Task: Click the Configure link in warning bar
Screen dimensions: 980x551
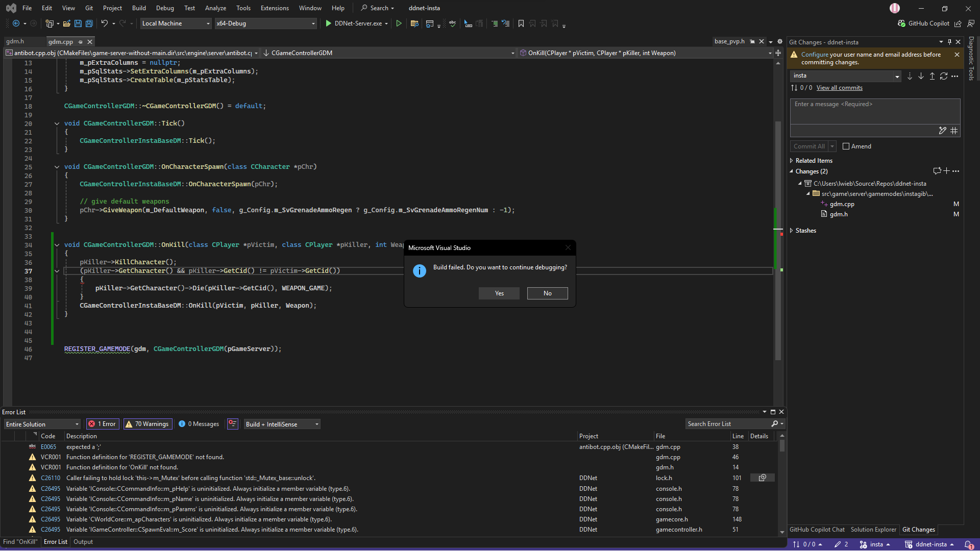Action: tap(815, 55)
